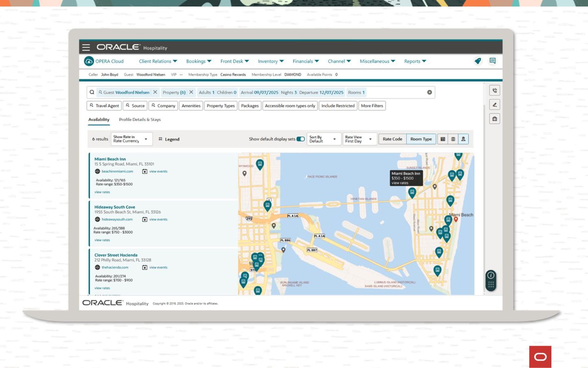The height and width of the screenshot is (368, 588).
Task: Click Miami Beach Inn map pin marker
Action: 412,192
